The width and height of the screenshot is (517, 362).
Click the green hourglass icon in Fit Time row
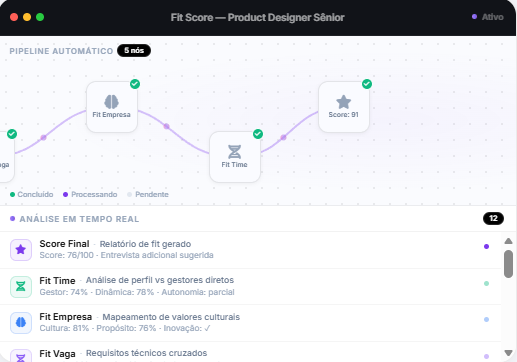tap(21, 286)
